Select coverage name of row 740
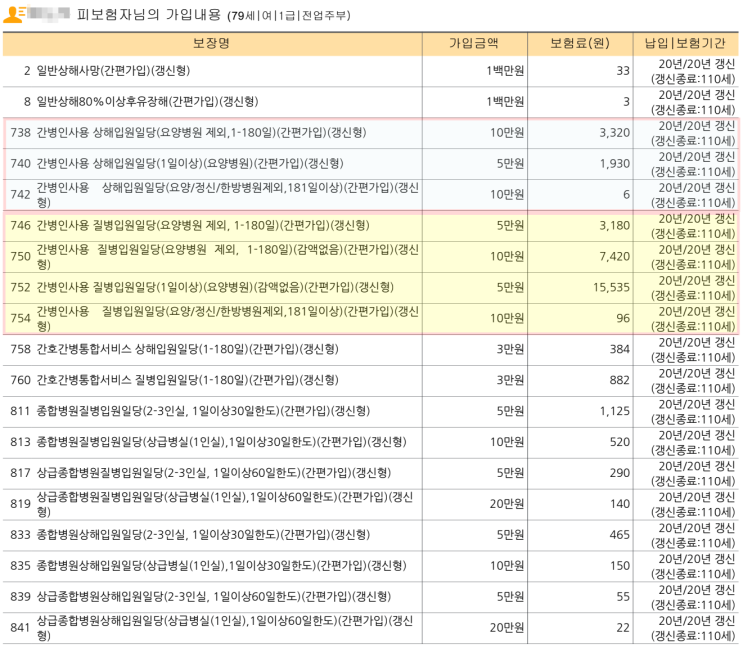The image size is (743, 648). click(190, 163)
